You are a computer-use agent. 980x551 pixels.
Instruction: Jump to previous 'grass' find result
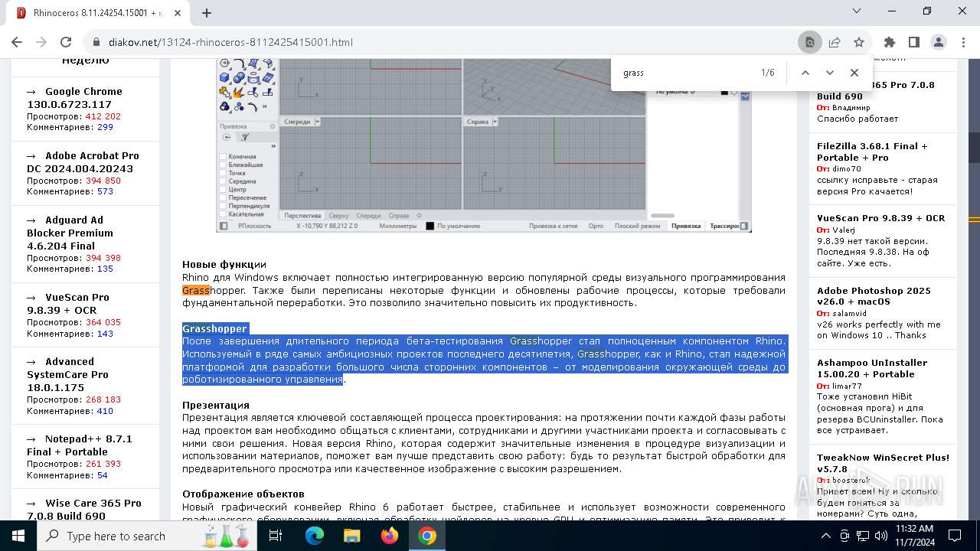pos(805,73)
